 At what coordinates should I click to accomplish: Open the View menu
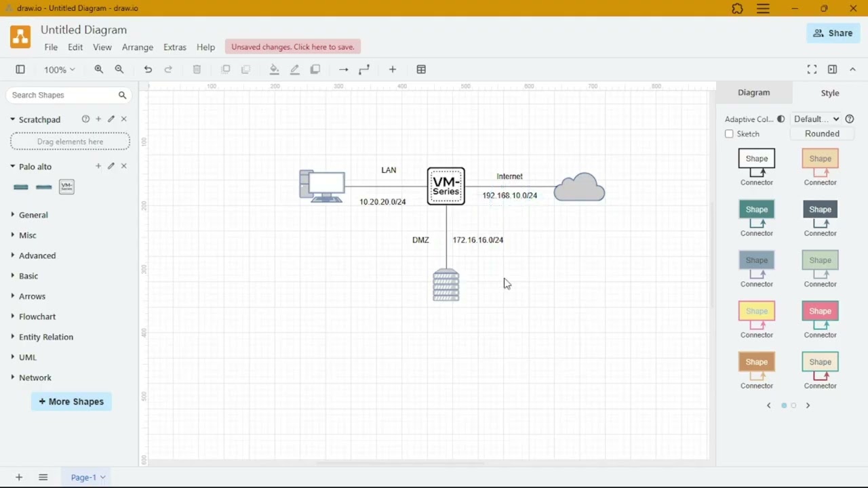(102, 47)
